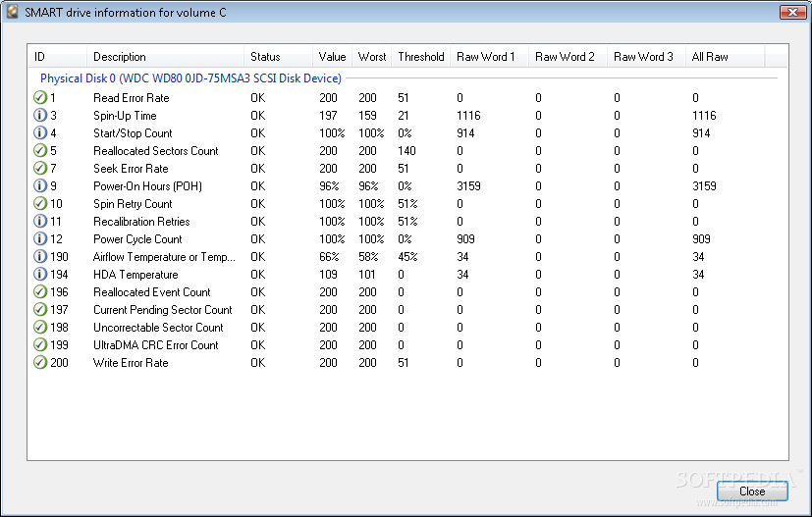Click the info icon for Power-On Hours (POH)
812x517 pixels.
(x=40, y=185)
